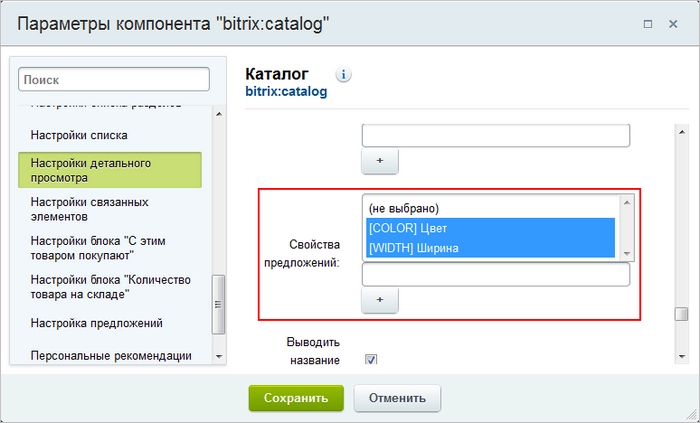Click the properties listbox scroll down arrow
Viewport: 700px width, 423px height.
(626, 253)
